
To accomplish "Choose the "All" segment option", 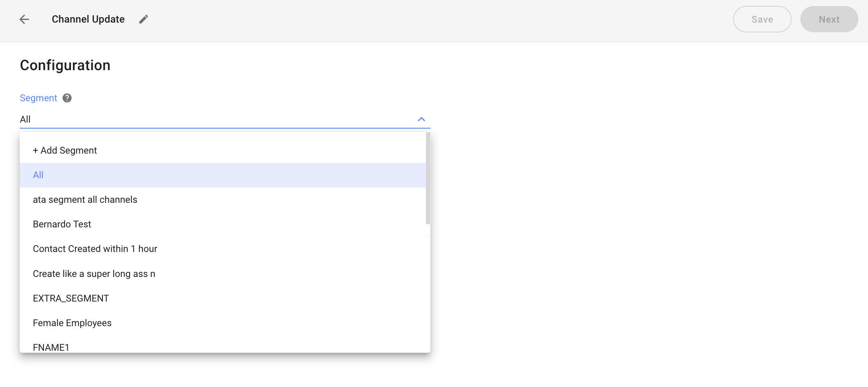I will (x=38, y=175).
